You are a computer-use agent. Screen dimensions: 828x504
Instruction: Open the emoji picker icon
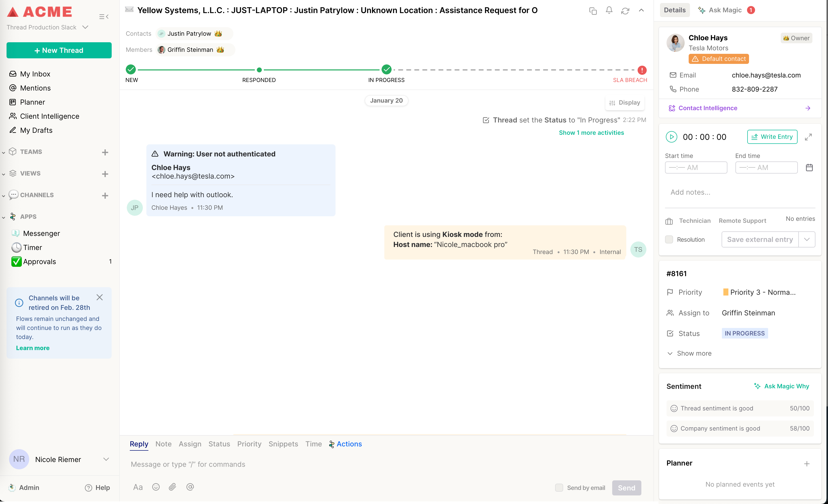pyautogui.click(x=156, y=487)
